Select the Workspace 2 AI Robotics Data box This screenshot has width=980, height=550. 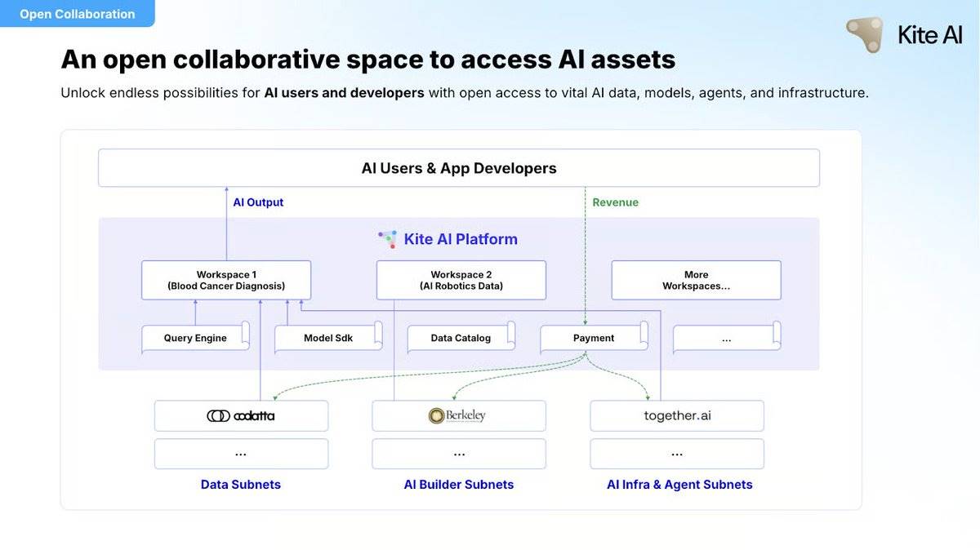pyautogui.click(x=461, y=280)
